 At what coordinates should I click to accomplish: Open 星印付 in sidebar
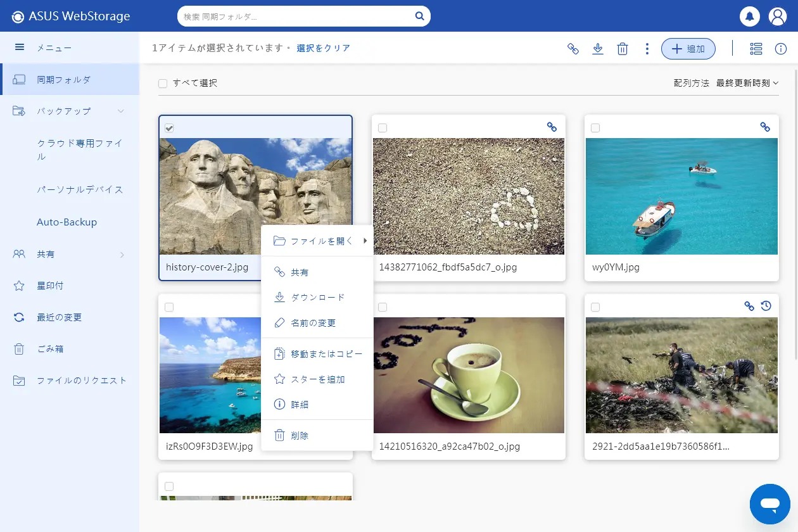70,286
